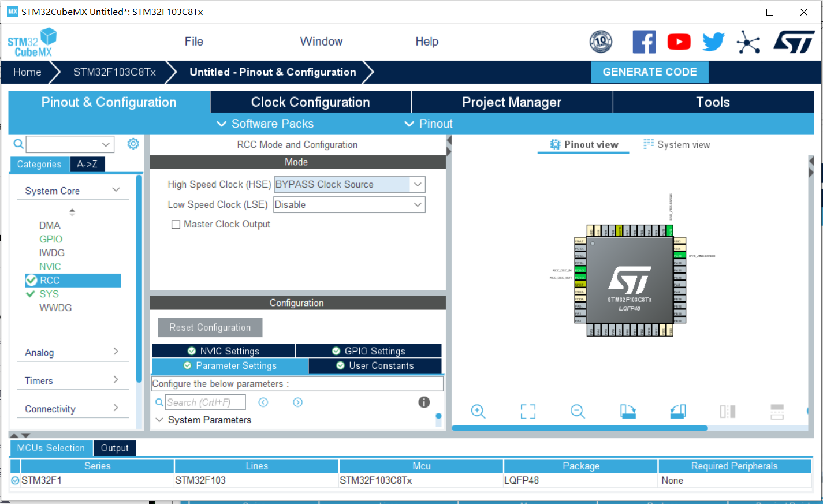Open the peripheral search combo box
This screenshot has width=823, height=504.
point(70,144)
